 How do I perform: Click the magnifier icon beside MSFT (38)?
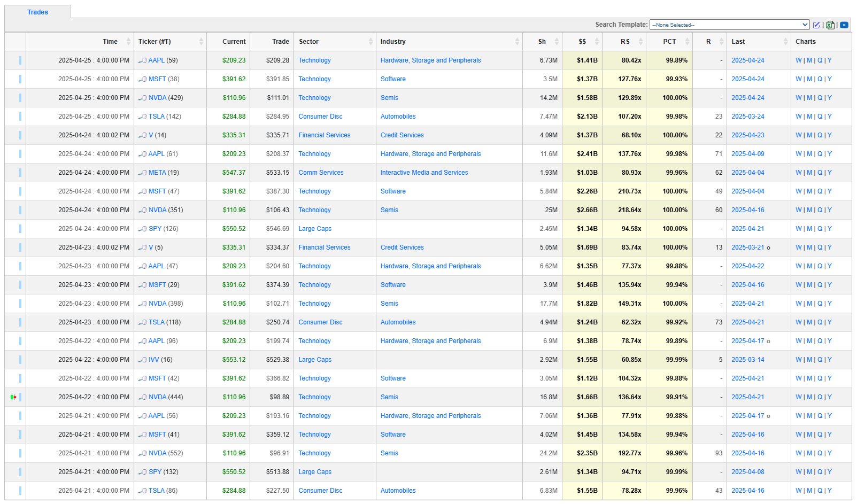click(142, 79)
